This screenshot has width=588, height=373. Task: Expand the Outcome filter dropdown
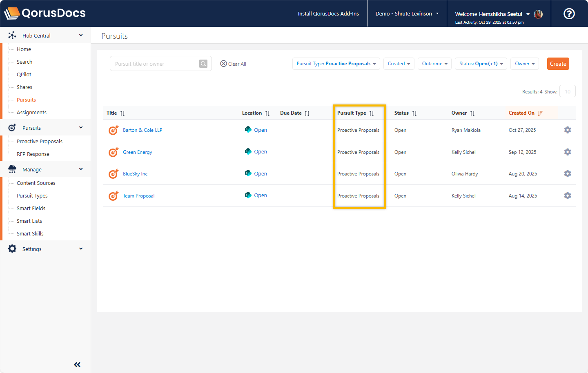[x=434, y=64]
